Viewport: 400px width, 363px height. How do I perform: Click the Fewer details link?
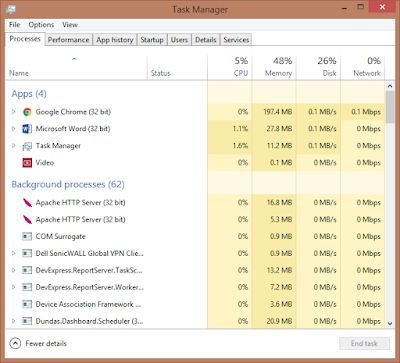46,344
